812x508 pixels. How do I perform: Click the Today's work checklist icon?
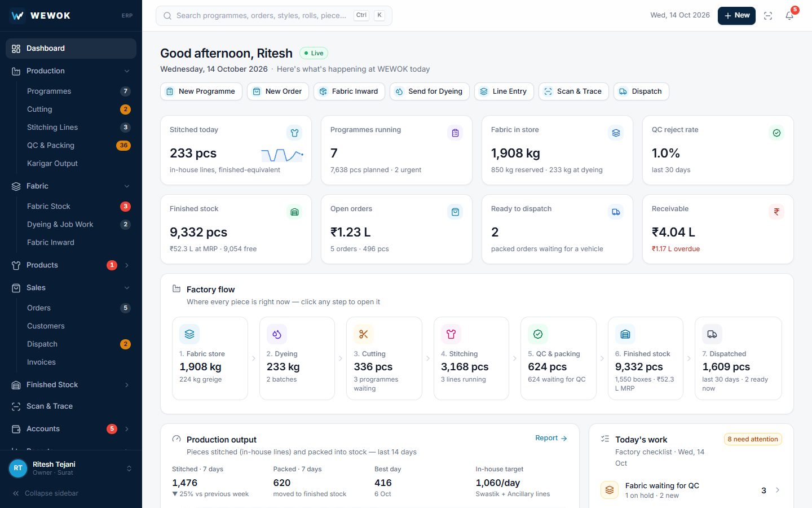(605, 439)
